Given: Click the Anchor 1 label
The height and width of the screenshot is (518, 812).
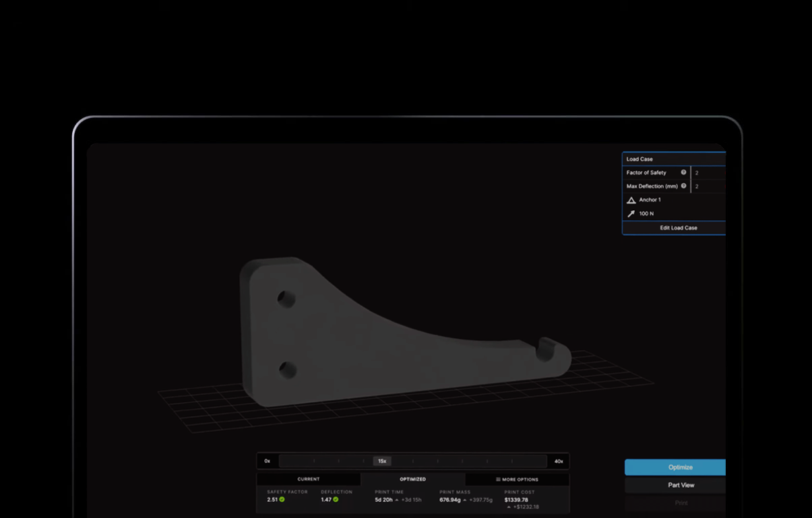Looking at the screenshot, I should pos(650,200).
